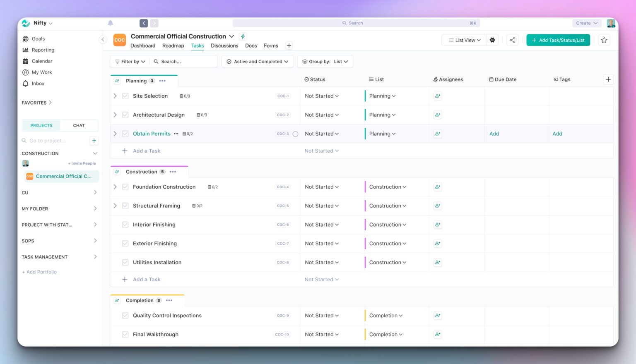This screenshot has width=636, height=364.
Task: Collapse the left sidebar arrow
Action: click(103, 40)
